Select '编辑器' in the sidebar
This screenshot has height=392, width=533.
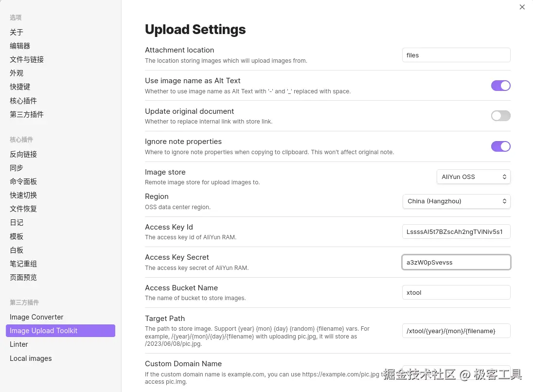19,46
